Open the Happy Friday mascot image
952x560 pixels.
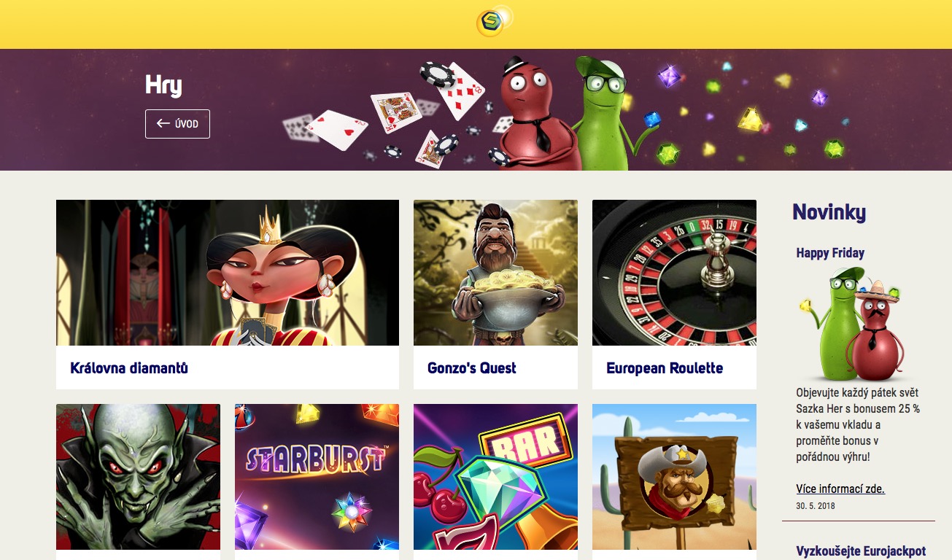click(x=851, y=324)
